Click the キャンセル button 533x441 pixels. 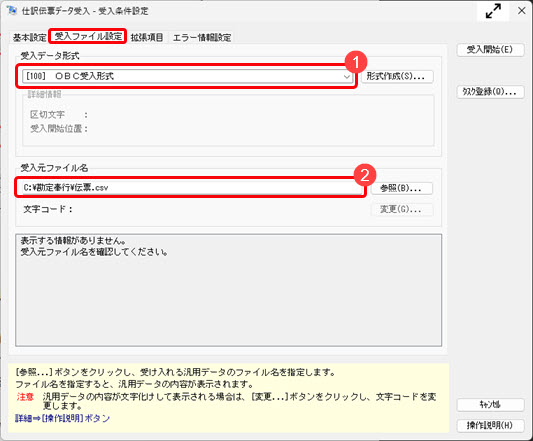(490, 404)
